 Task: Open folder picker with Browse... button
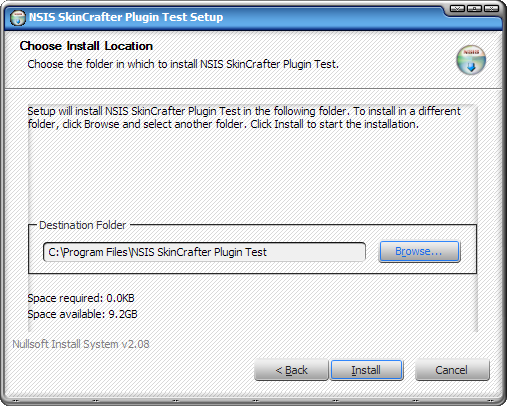(419, 251)
